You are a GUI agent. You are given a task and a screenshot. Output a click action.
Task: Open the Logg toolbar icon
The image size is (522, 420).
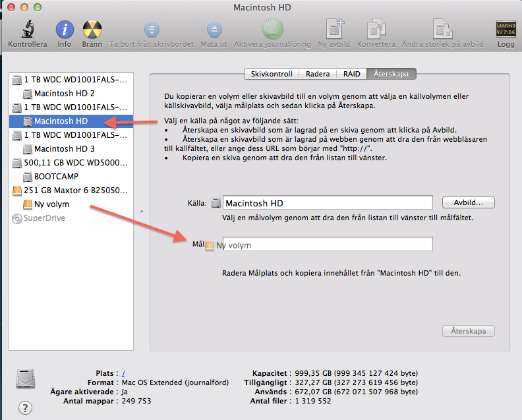coord(506,29)
